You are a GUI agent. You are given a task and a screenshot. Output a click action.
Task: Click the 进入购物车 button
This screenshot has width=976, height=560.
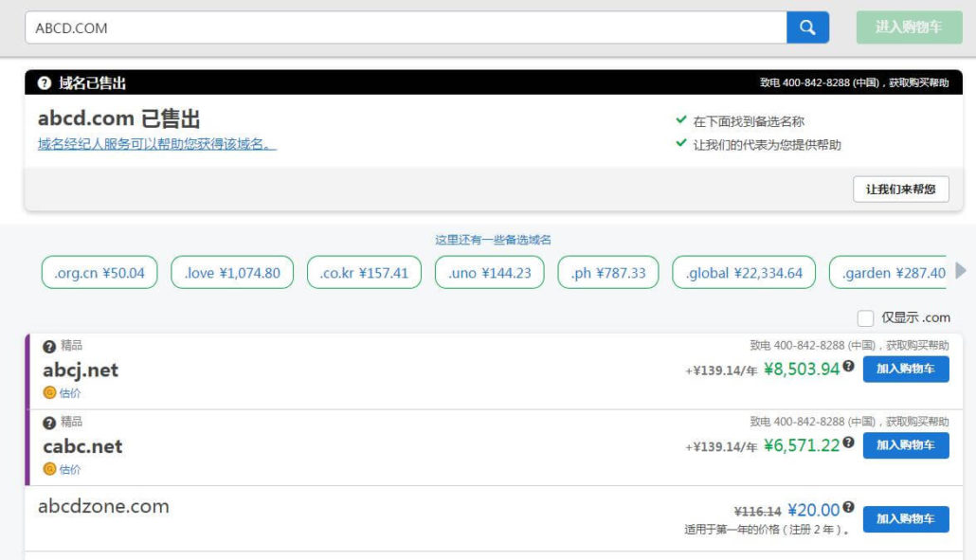click(908, 27)
